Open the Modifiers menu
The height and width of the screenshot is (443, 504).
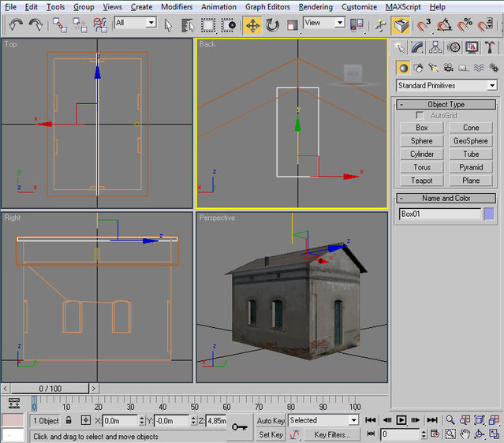pyautogui.click(x=176, y=6)
